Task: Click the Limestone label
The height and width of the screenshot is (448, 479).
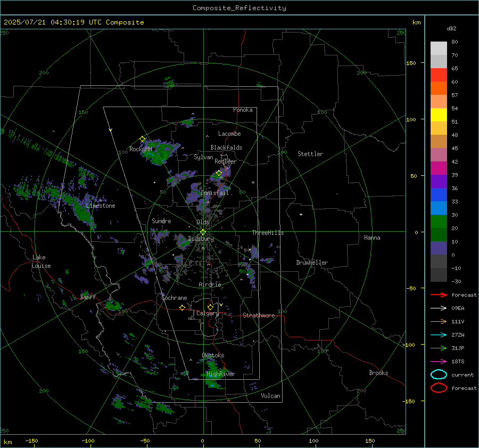Action: (101, 206)
